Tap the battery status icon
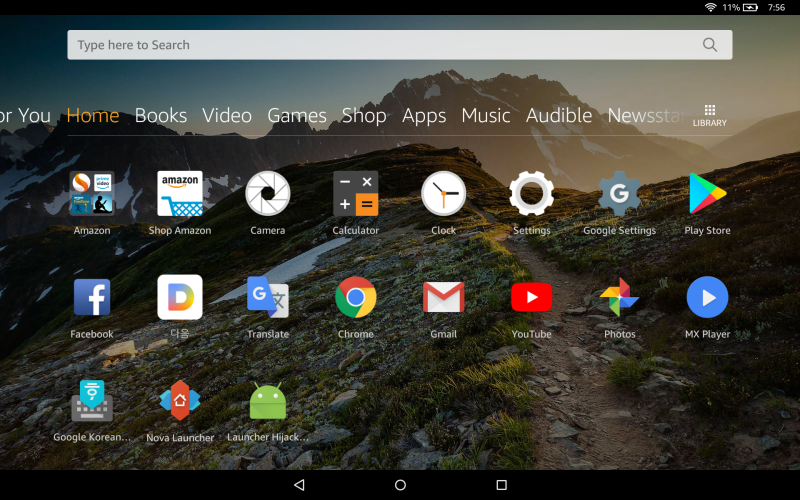This screenshot has height=500, width=800. [751, 7]
